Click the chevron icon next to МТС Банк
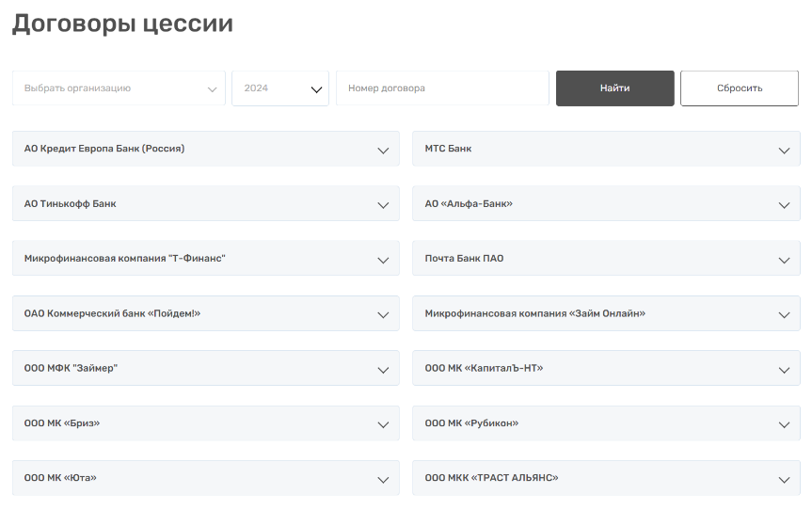 point(784,151)
